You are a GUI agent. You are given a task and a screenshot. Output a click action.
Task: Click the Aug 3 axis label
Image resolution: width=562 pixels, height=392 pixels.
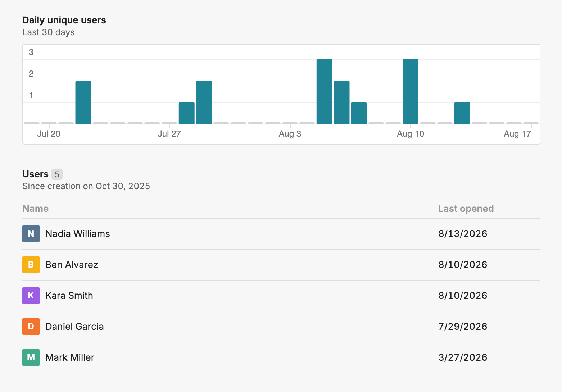pyautogui.click(x=290, y=134)
